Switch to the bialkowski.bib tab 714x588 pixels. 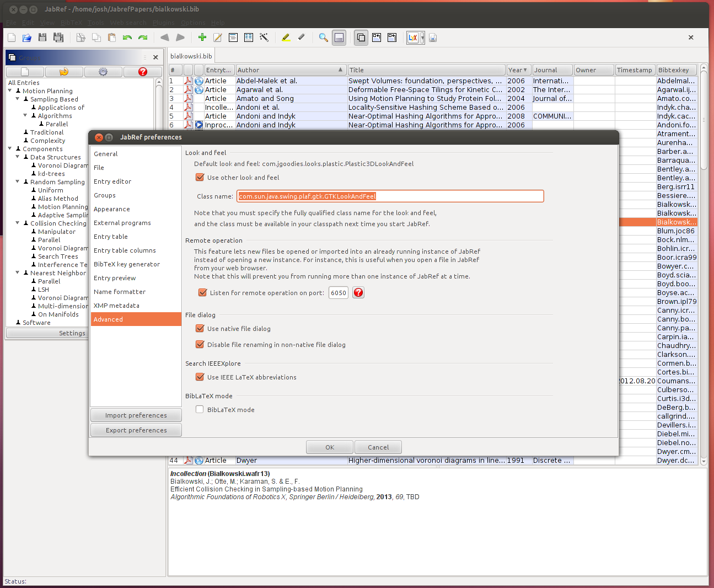pos(191,56)
